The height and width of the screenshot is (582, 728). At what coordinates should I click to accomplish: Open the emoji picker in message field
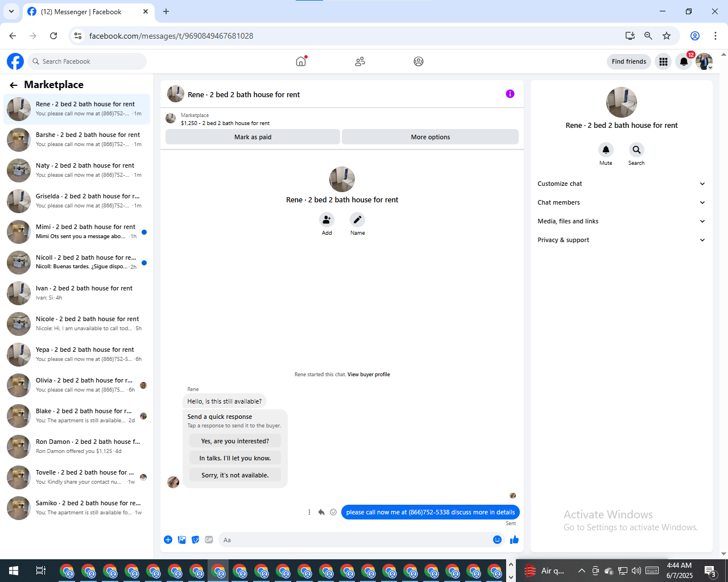(497, 540)
